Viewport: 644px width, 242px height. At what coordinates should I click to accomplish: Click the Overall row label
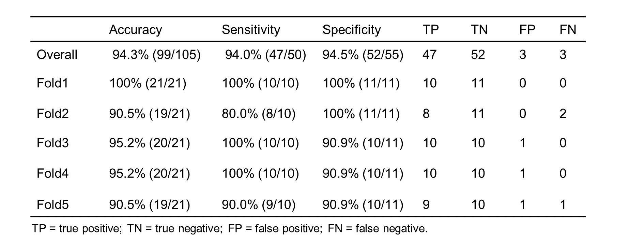tap(57, 55)
